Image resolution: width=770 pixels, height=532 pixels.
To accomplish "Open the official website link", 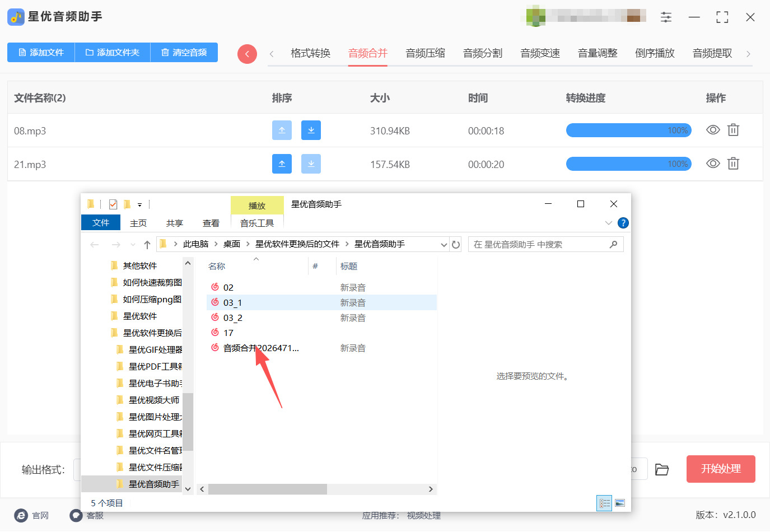I will 32,516.
